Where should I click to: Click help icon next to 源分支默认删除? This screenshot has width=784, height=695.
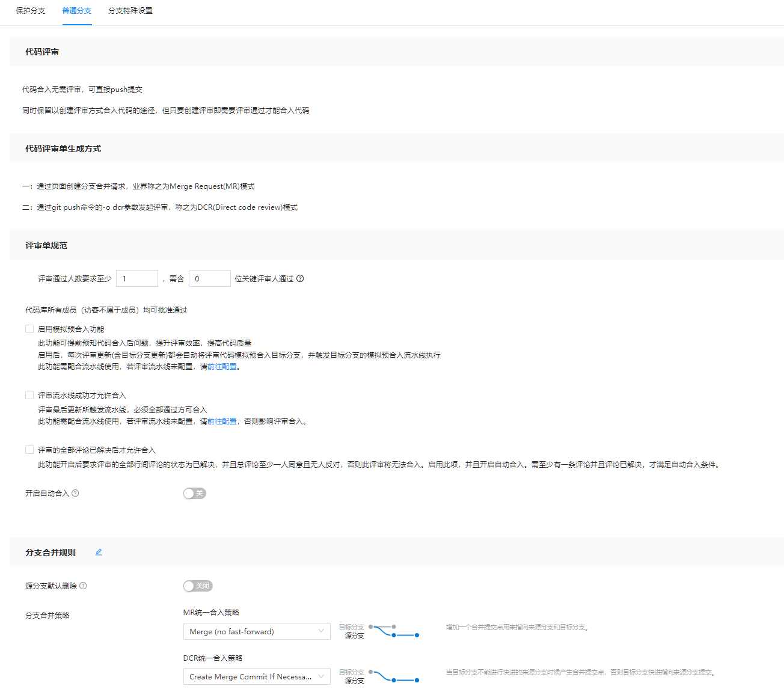point(83,586)
